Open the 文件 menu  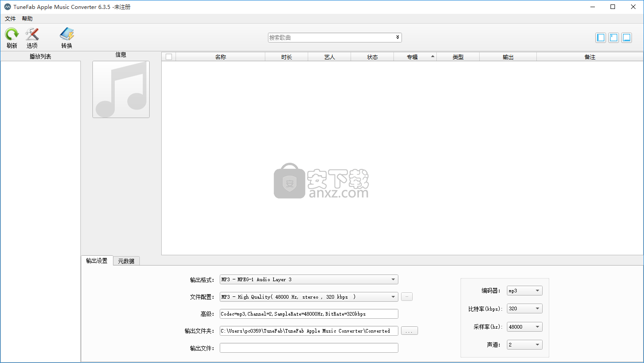coord(10,19)
